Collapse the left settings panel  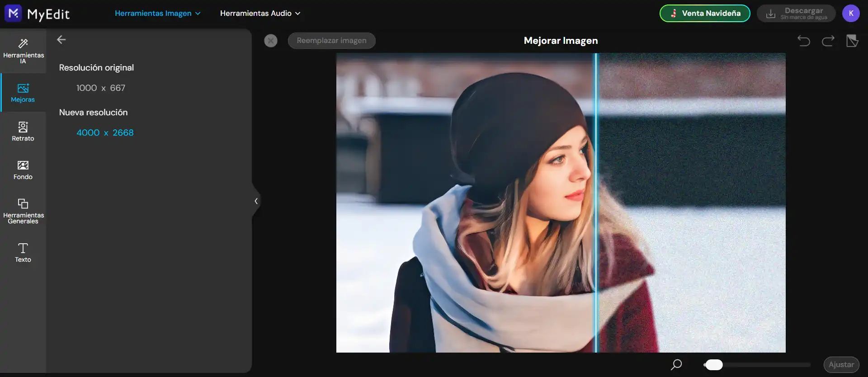coord(256,201)
